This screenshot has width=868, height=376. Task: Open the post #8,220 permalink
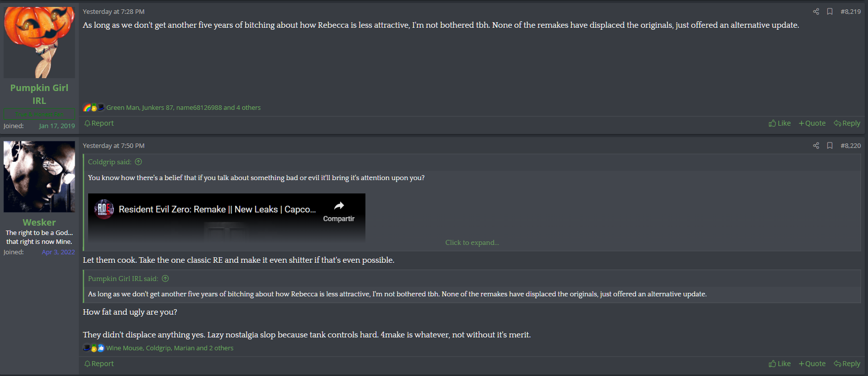pyautogui.click(x=850, y=145)
